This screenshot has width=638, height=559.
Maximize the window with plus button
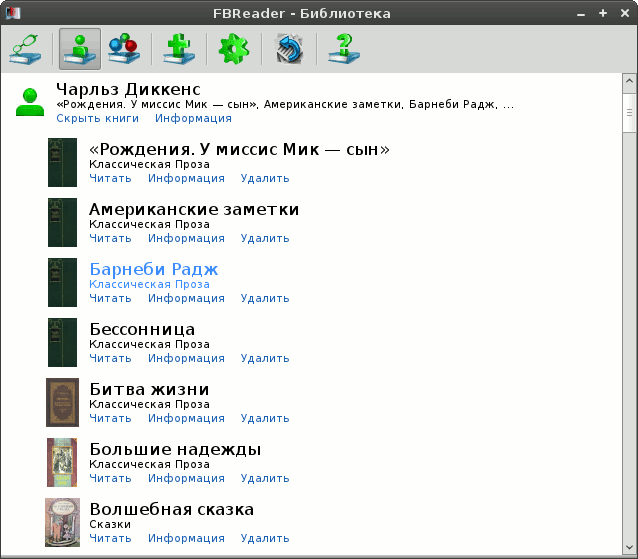(603, 13)
